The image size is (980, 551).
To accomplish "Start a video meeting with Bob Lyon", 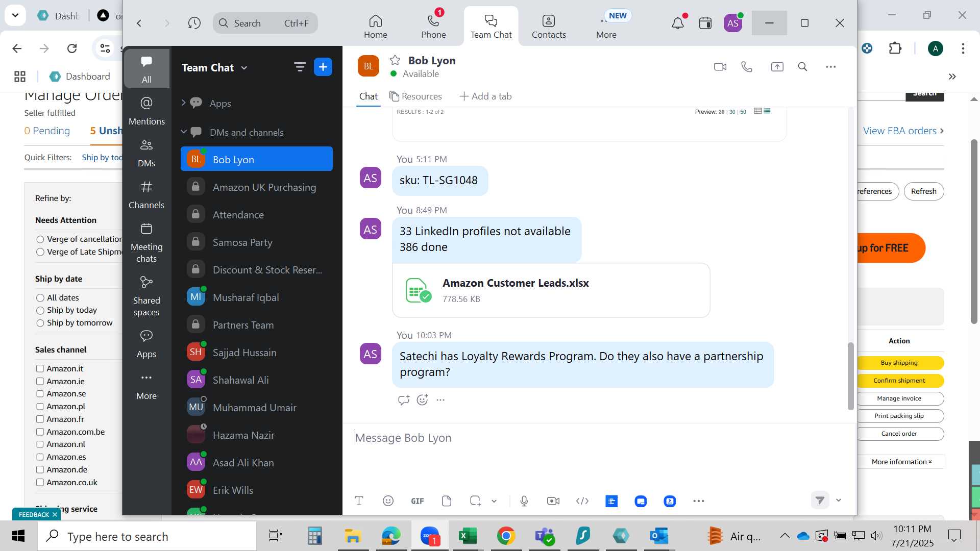I will point(720,67).
